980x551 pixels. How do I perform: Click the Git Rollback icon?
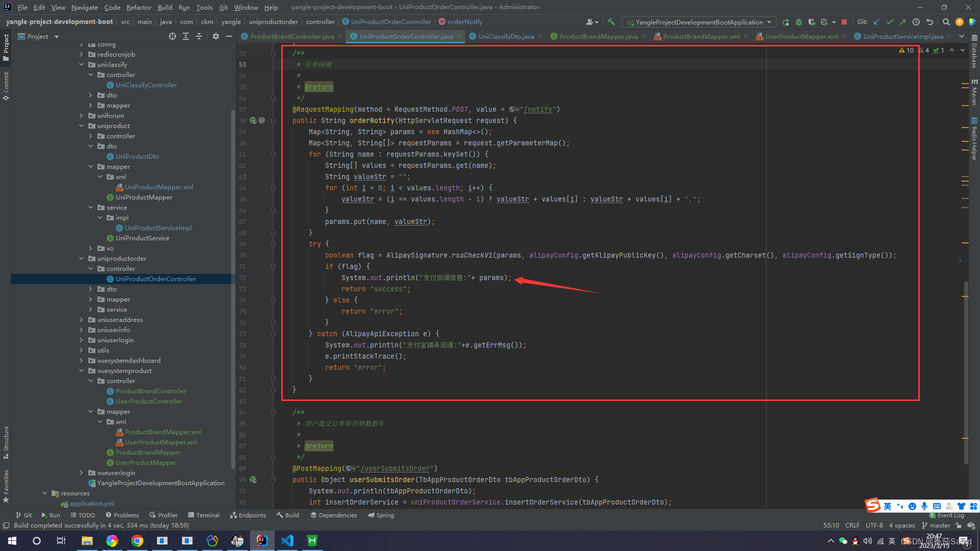pos(930,22)
